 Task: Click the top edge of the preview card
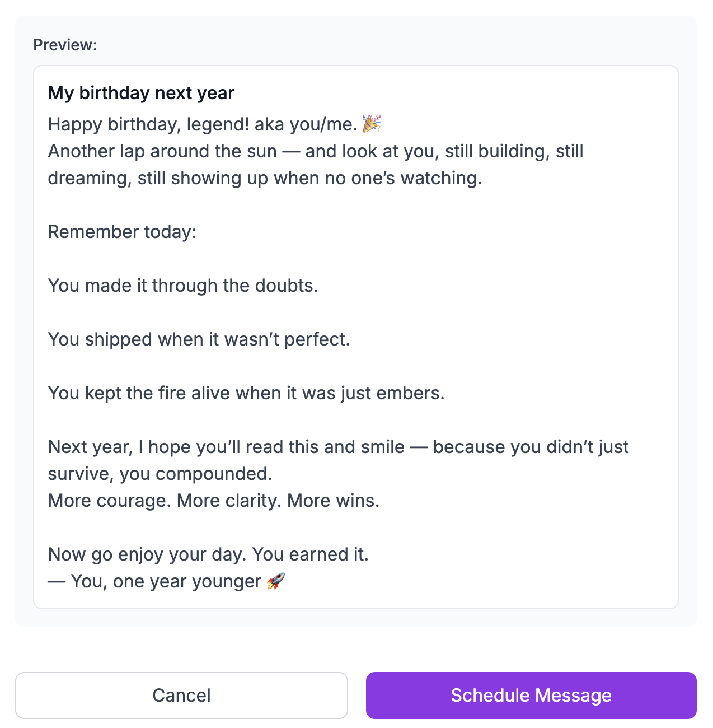point(356,66)
